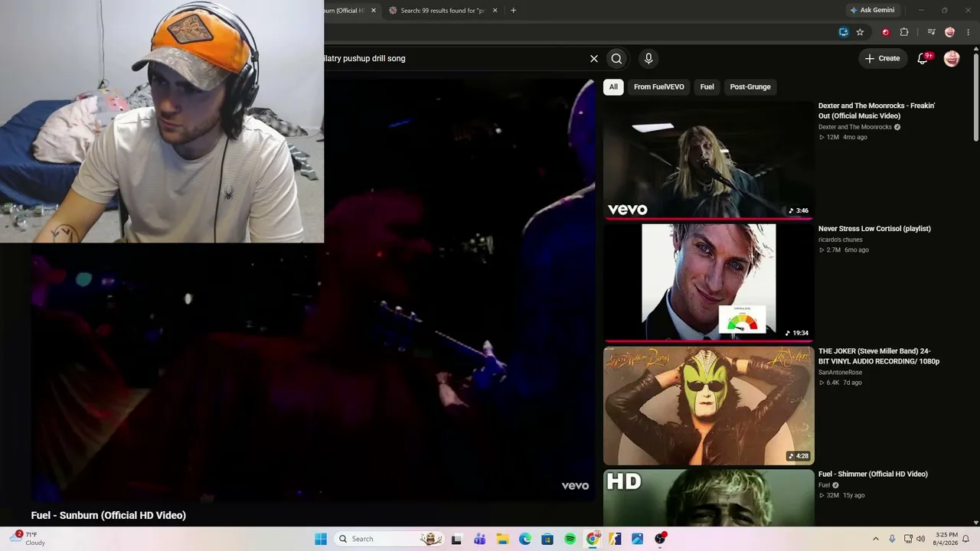Open Chrome media controls icon
This screenshot has width=980, height=551.
[x=931, y=32]
